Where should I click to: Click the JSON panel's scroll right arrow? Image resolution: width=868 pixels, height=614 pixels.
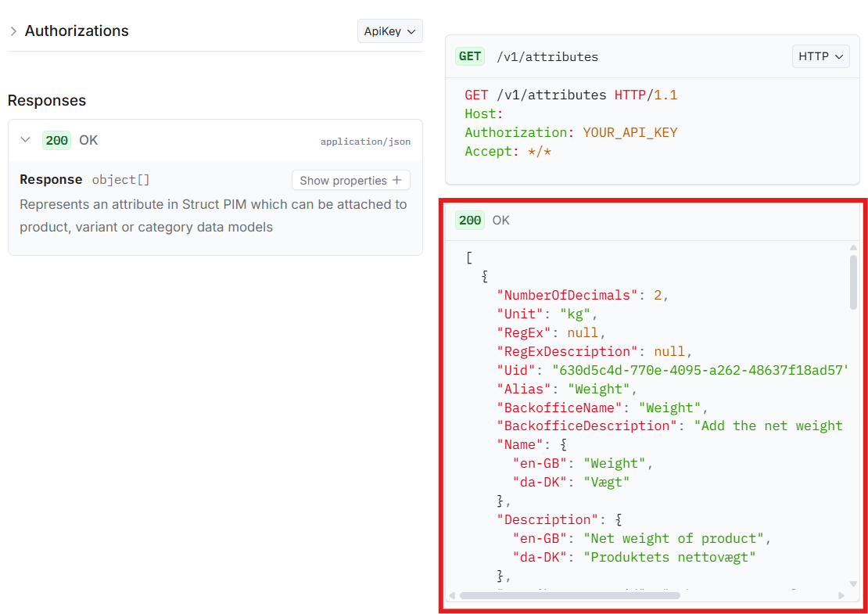(841, 595)
